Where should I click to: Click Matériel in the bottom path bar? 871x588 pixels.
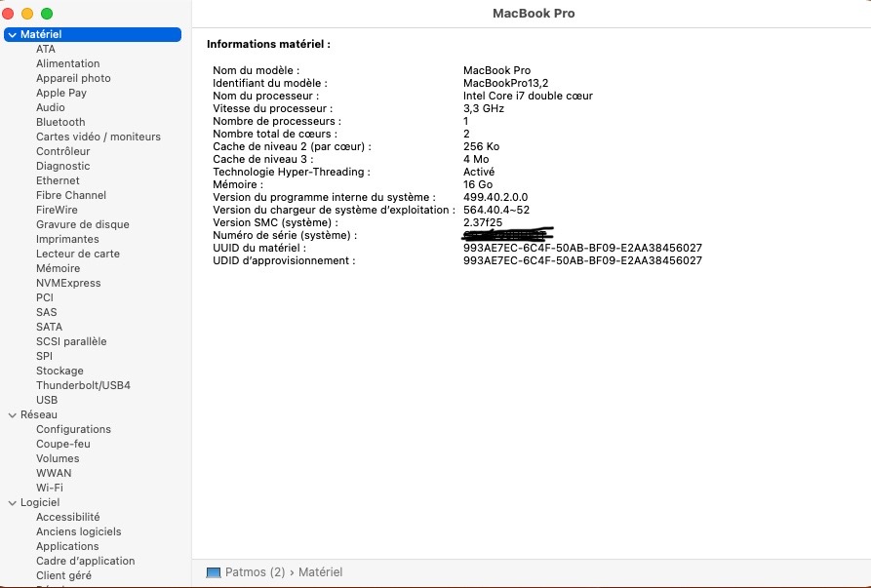[x=320, y=572]
